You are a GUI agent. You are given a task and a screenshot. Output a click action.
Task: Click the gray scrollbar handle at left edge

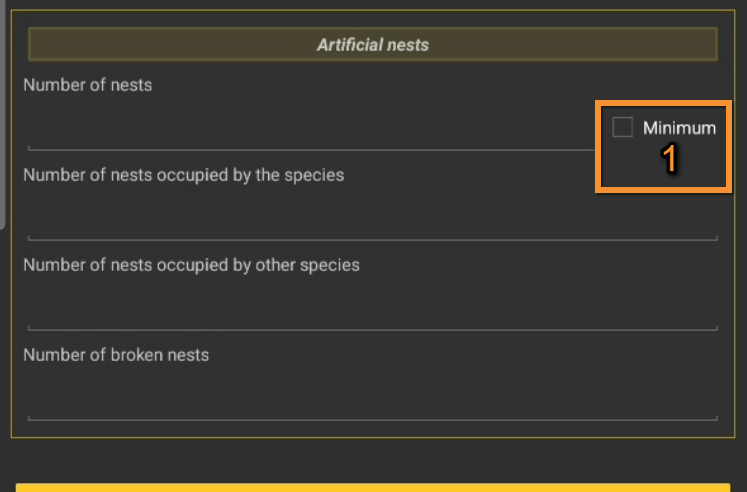(x=3, y=110)
